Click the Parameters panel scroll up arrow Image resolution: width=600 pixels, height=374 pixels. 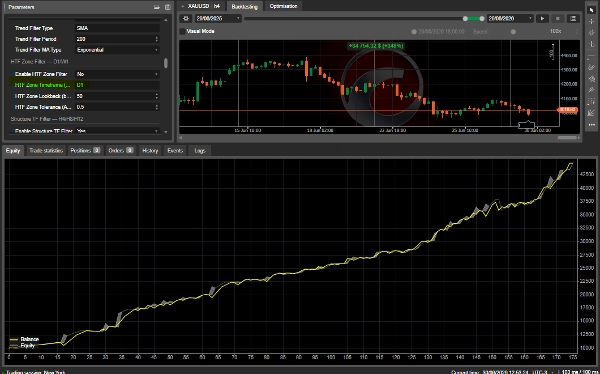coord(166,20)
